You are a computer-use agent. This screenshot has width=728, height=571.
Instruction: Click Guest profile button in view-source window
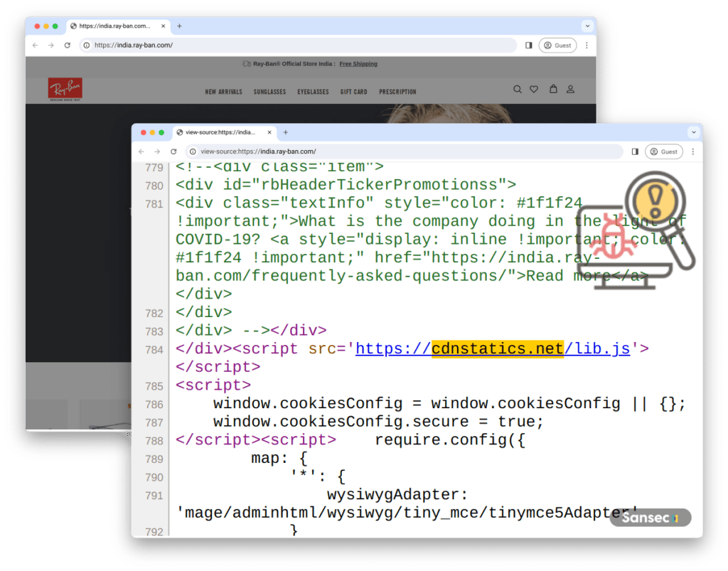[x=664, y=151]
